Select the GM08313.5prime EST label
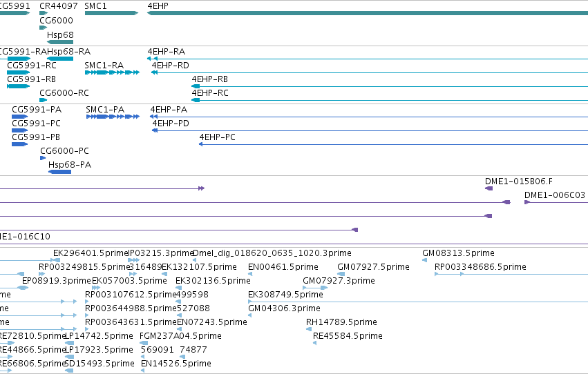Image resolution: width=588 pixels, height=374 pixels. (458, 253)
